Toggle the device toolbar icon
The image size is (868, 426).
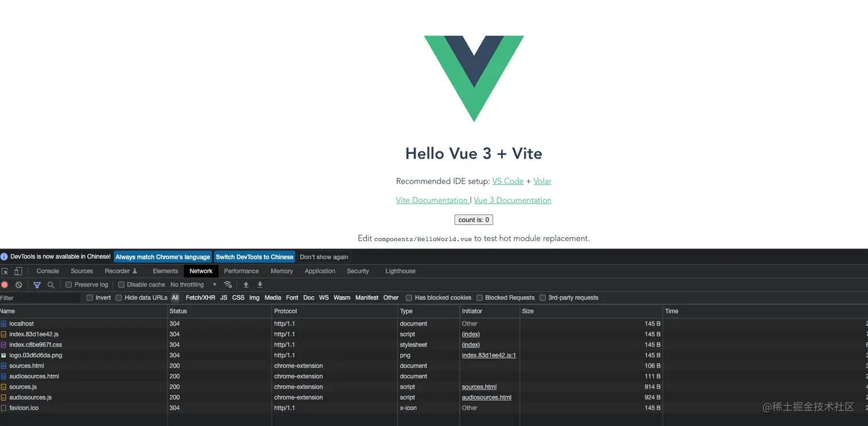(x=18, y=271)
